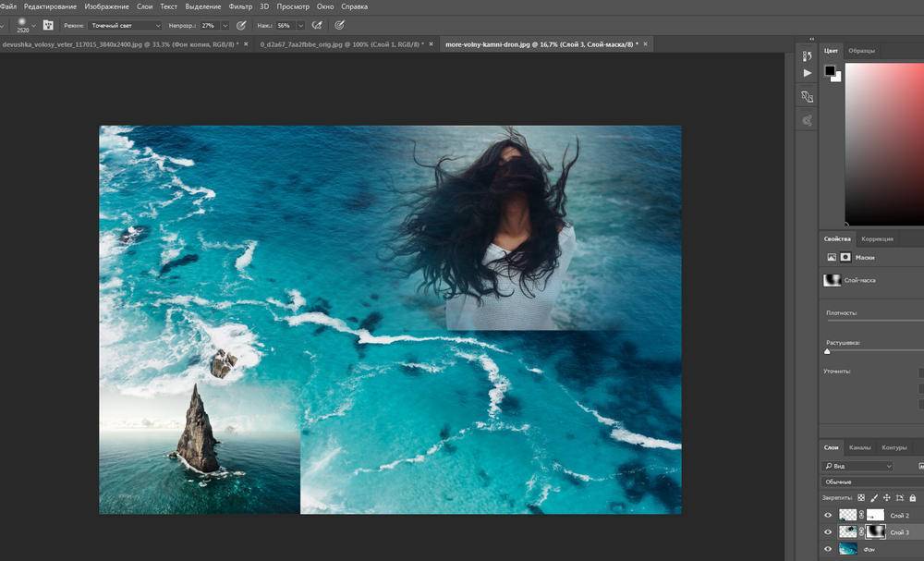Viewport: 924px width, 561px height.
Task: Click the lock position move icon
Action: (887, 498)
